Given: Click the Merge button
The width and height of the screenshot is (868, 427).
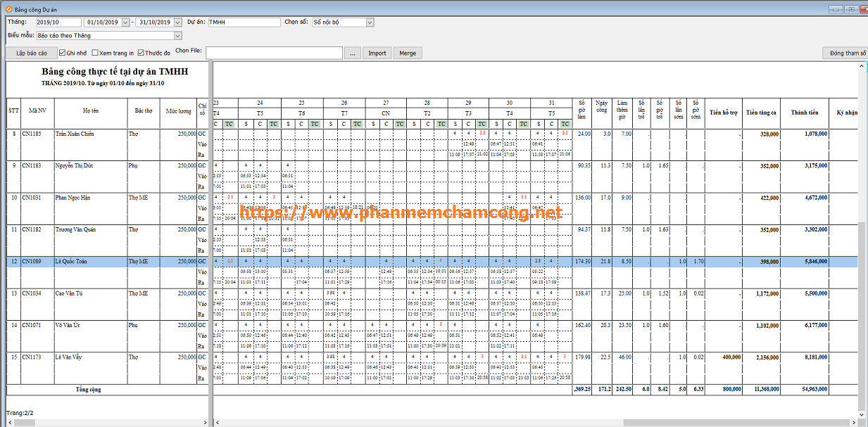Looking at the screenshot, I should tap(408, 53).
